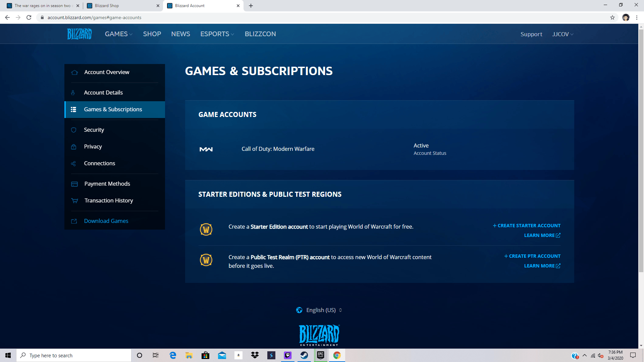Click the browser profile avatar icon
The image size is (644, 362).
pos(626,17)
